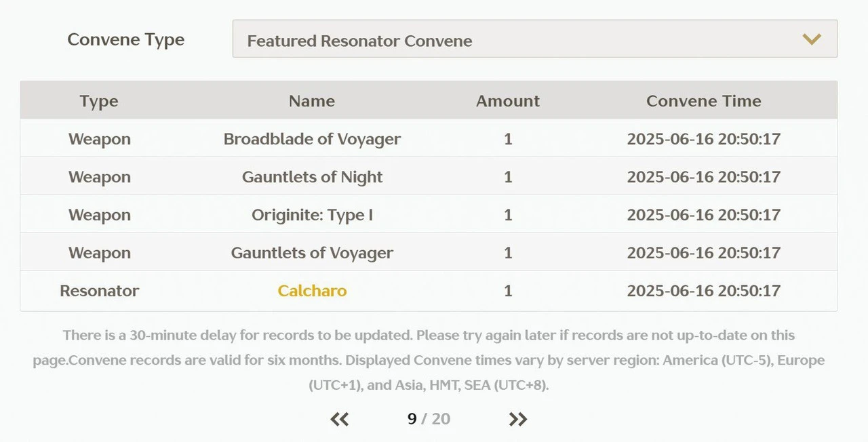This screenshot has width=868, height=442.
Task: Click the next page double-arrow icon
Action: 517,419
